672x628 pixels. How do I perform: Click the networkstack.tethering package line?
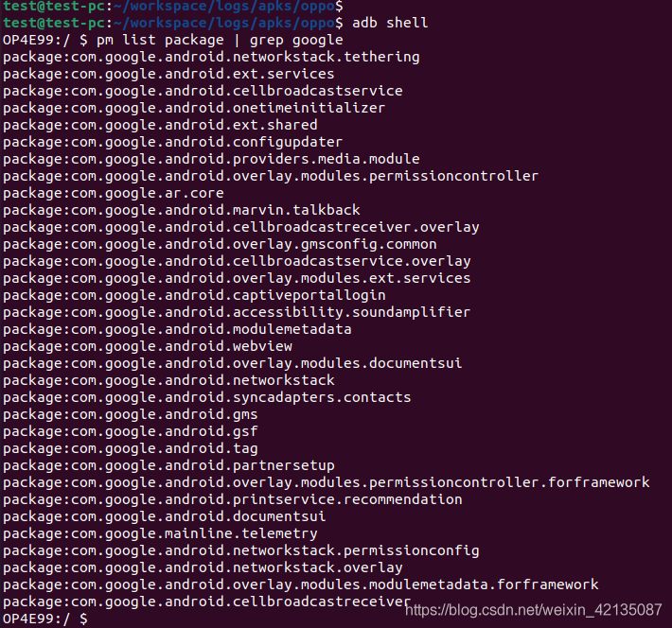[211, 57]
